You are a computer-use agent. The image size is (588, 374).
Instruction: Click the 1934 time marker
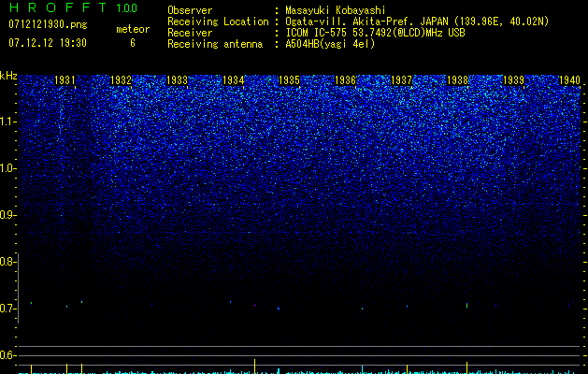pyautogui.click(x=234, y=80)
